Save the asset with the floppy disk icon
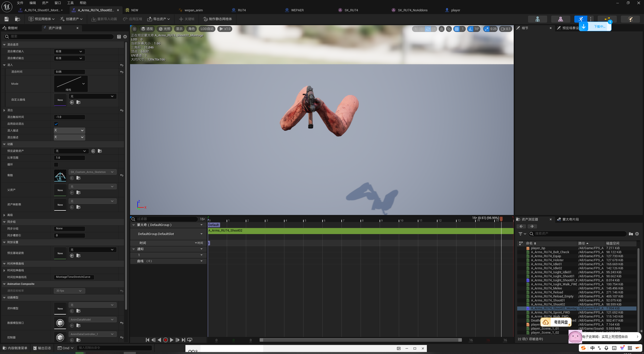Image resolution: width=644 pixels, height=354 pixels. click(x=7, y=19)
